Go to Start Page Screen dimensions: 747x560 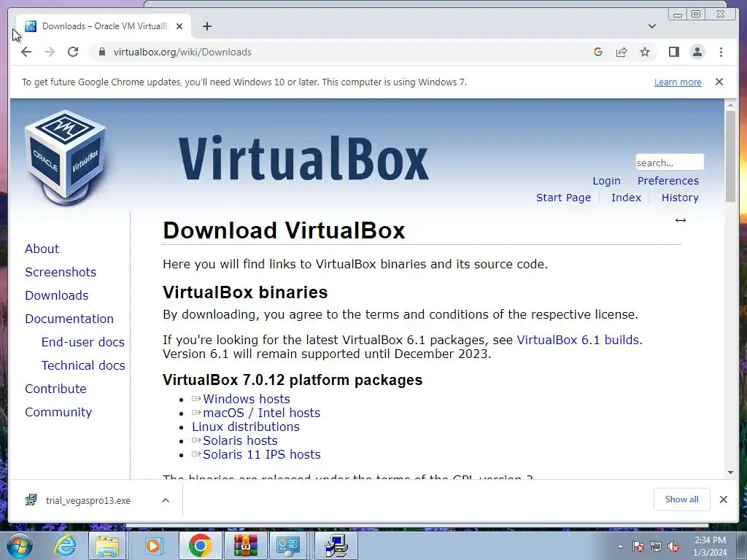[x=563, y=198]
